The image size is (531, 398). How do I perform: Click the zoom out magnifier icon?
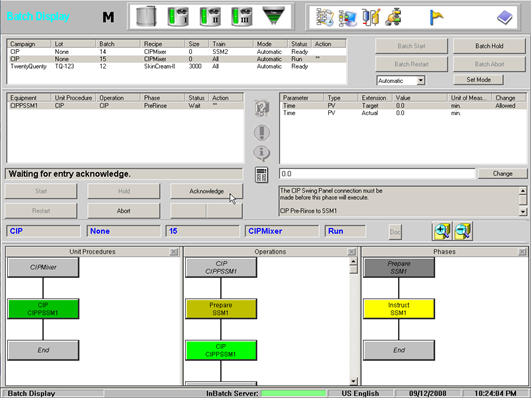tap(463, 231)
